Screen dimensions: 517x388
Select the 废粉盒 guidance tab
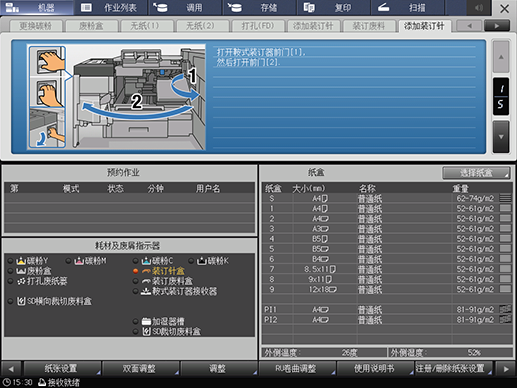91,26
